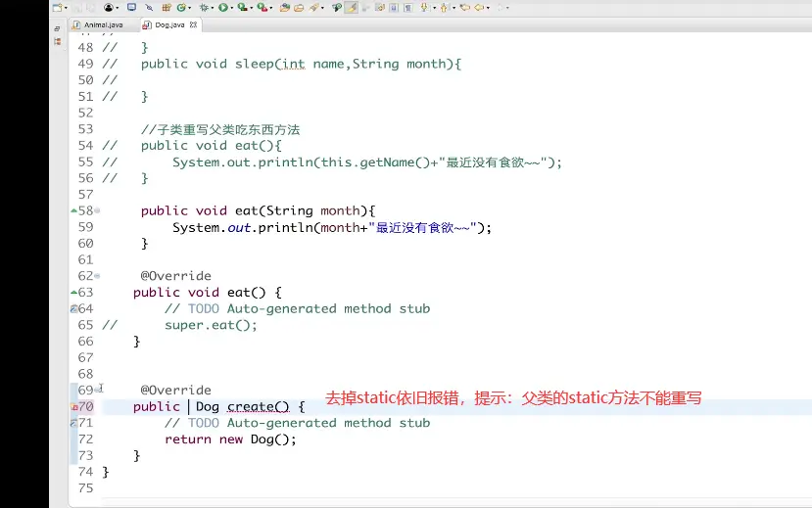Click the Run green play button
Viewport: 812px width, 508px height.
pyautogui.click(x=224, y=7)
